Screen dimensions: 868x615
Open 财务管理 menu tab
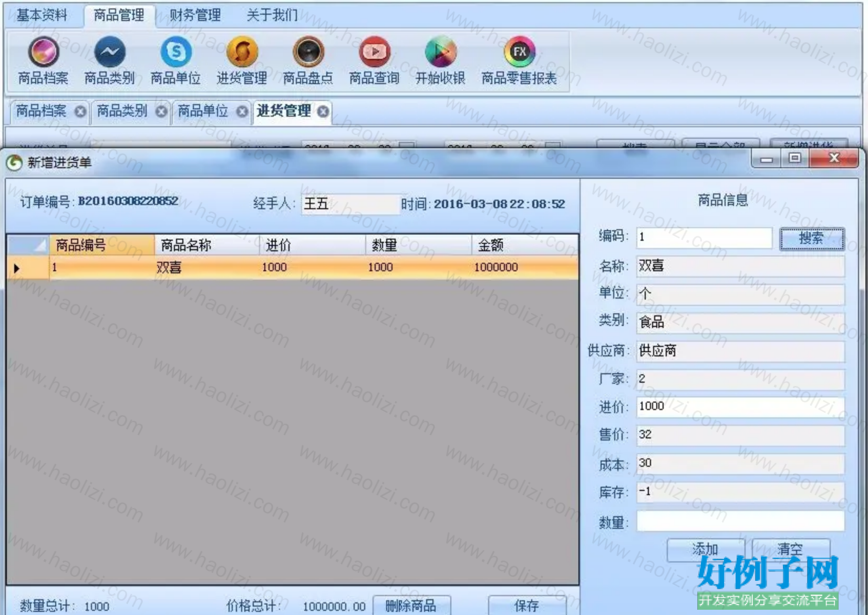point(195,15)
